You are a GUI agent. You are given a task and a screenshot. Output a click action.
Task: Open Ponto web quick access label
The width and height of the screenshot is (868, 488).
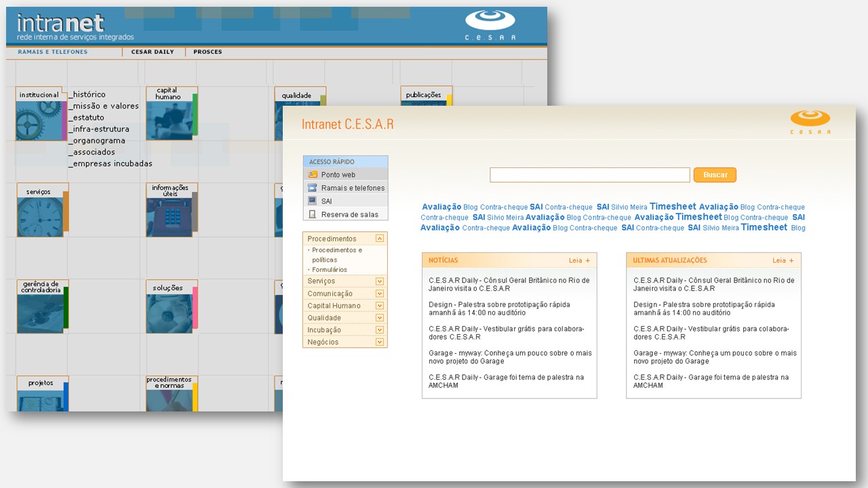tap(338, 175)
